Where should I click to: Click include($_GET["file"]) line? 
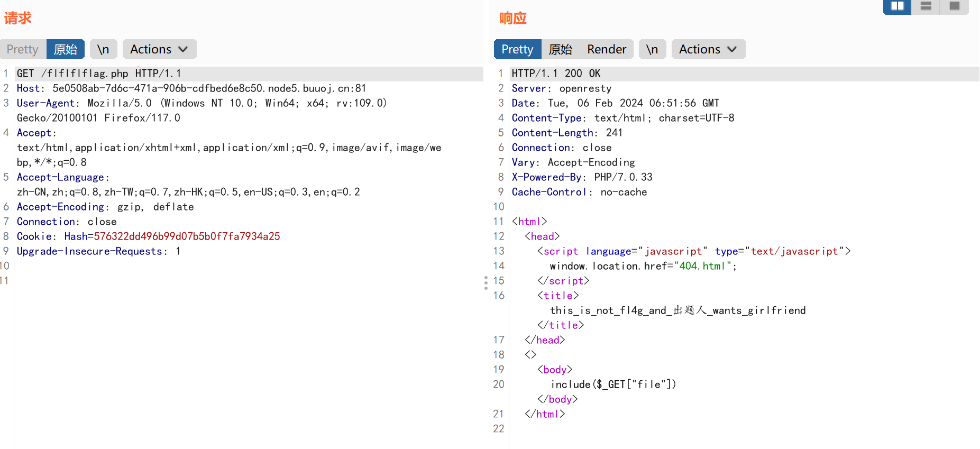coord(613,384)
